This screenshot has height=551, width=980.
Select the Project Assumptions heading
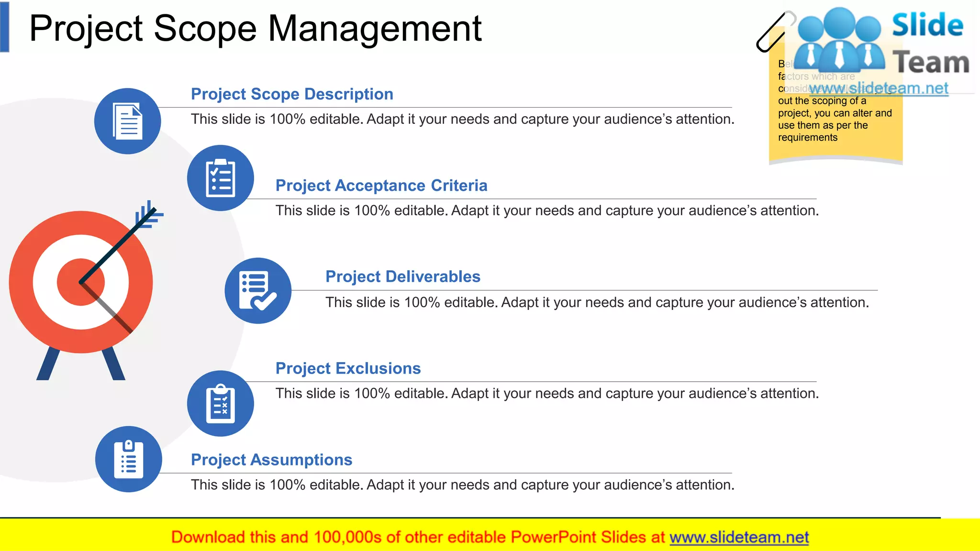pos(271,460)
